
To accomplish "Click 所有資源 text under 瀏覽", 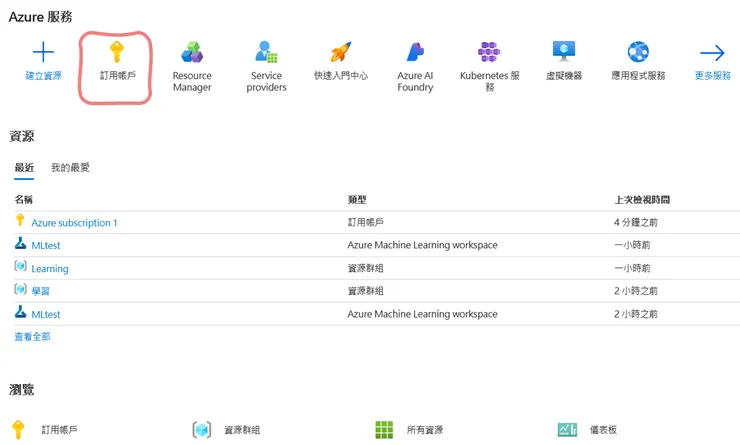I will click(425, 430).
